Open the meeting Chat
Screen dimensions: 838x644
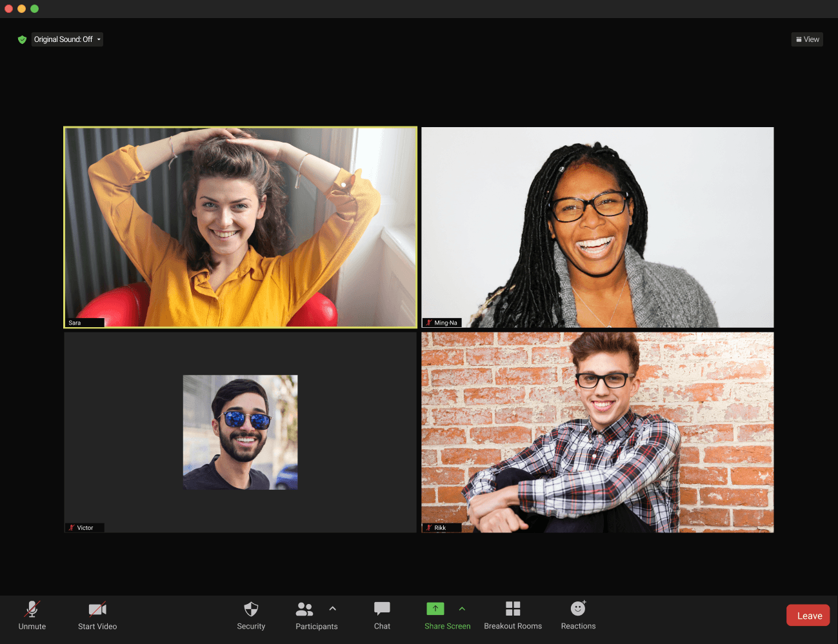click(x=381, y=615)
